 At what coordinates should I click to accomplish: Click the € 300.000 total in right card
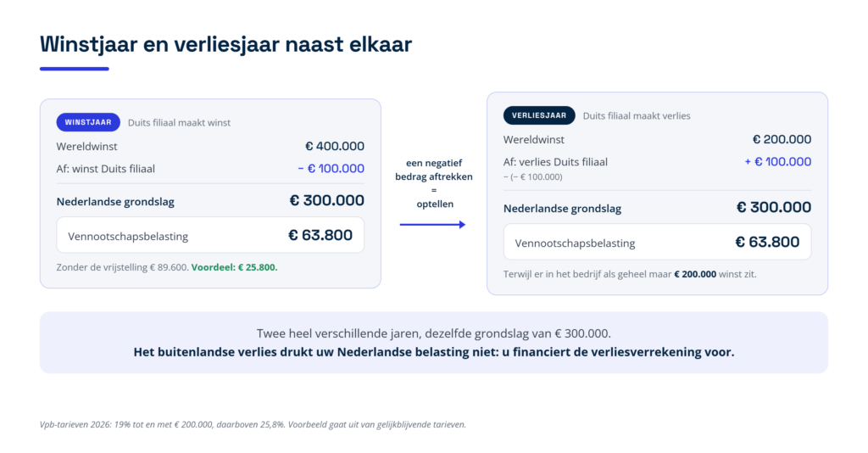click(773, 208)
